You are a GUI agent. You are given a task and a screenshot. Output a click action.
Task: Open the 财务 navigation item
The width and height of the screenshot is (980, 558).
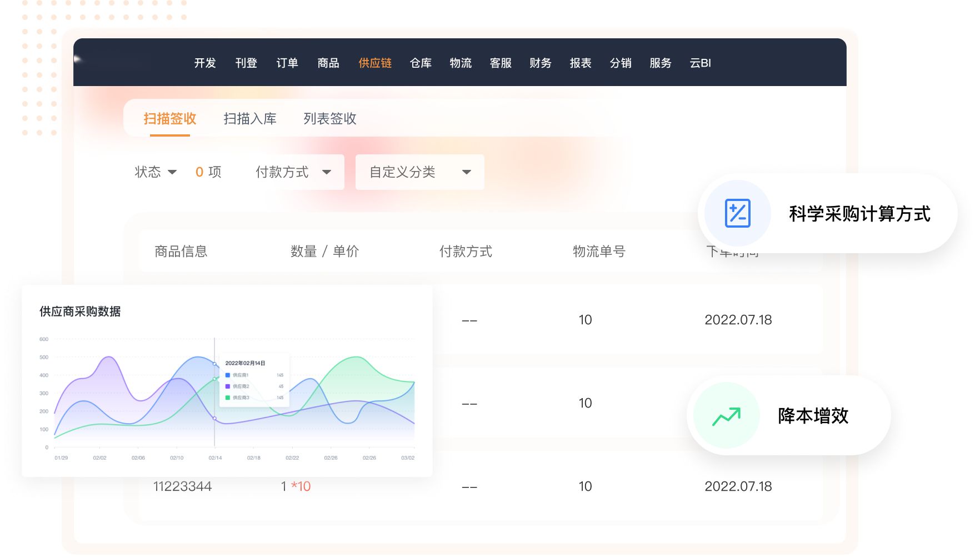pos(541,63)
